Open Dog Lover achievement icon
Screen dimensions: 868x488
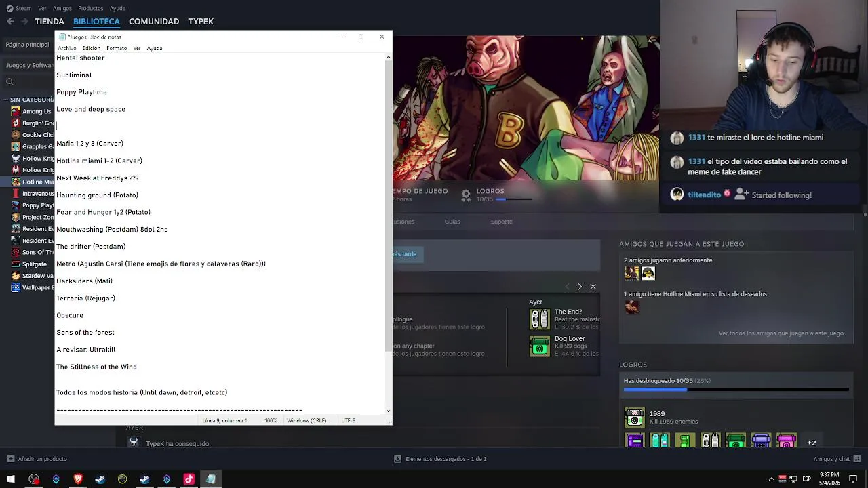point(540,346)
